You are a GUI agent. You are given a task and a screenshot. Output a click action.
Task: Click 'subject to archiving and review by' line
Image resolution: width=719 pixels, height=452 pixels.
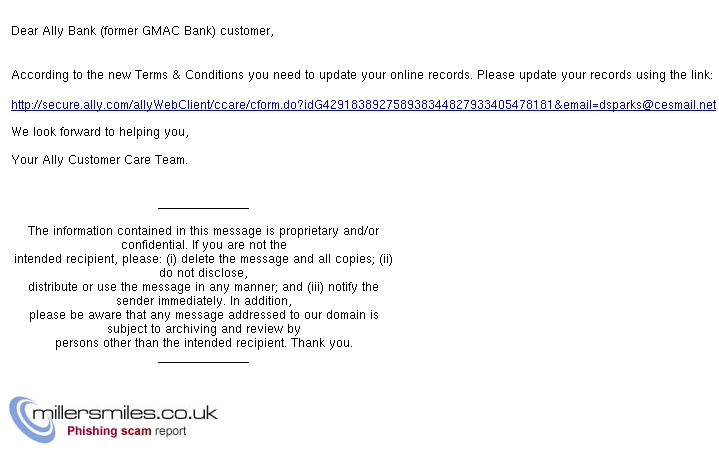pos(204,329)
